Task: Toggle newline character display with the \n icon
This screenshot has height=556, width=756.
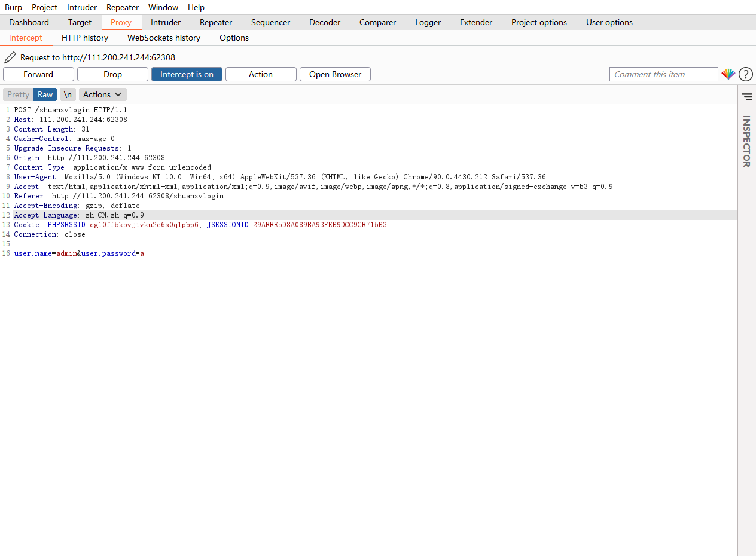Action: point(68,94)
